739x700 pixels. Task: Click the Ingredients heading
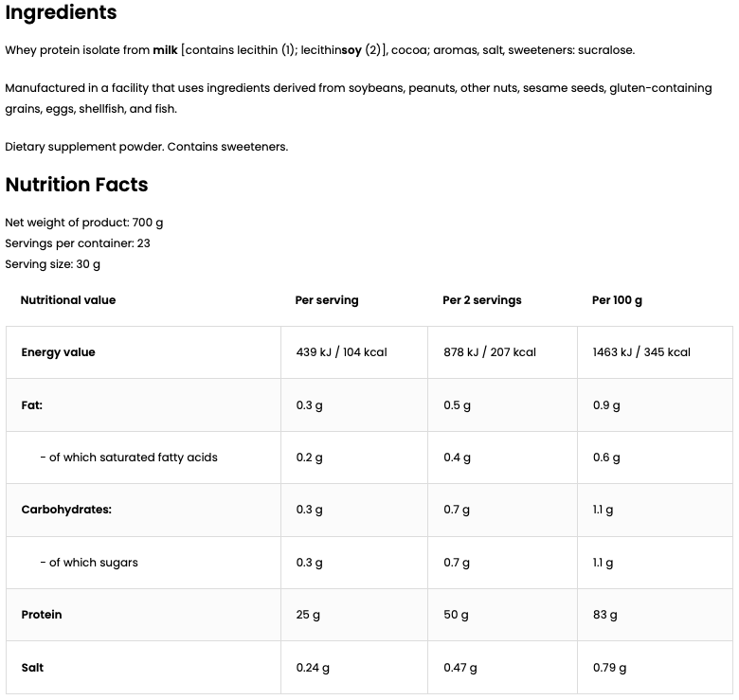(62, 13)
